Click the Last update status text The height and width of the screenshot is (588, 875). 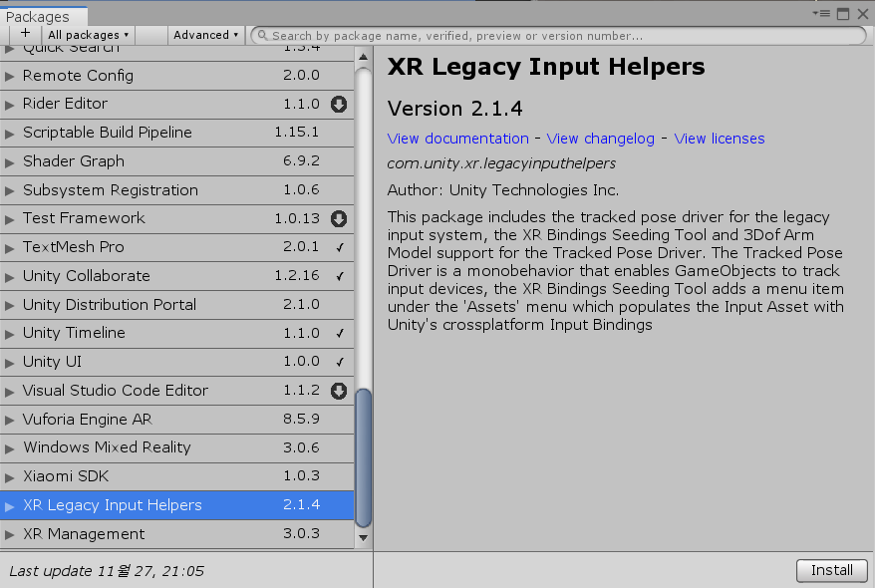pyautogui.click(x=107, y=571)
